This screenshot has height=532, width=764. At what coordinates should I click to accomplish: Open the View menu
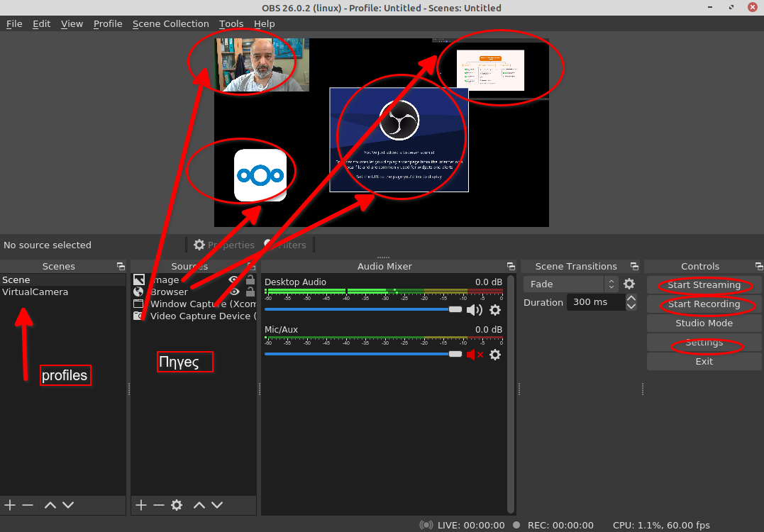(x=72, y=24)
